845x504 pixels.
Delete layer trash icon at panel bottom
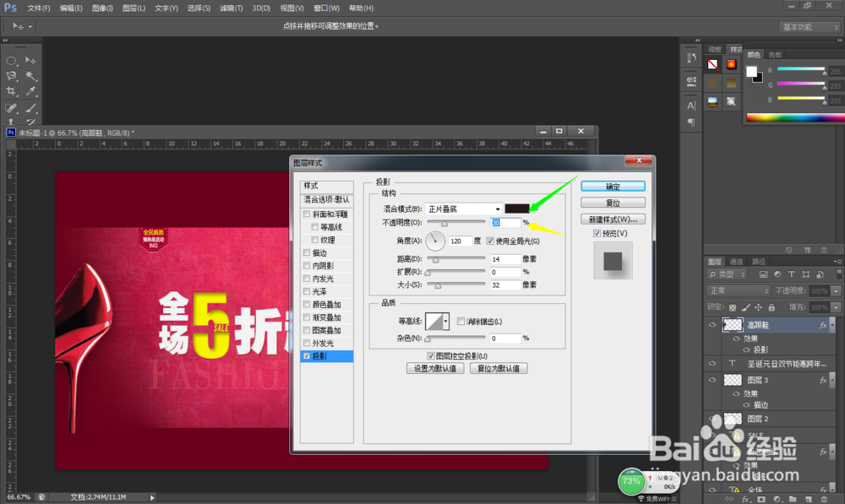click(824, 499)
